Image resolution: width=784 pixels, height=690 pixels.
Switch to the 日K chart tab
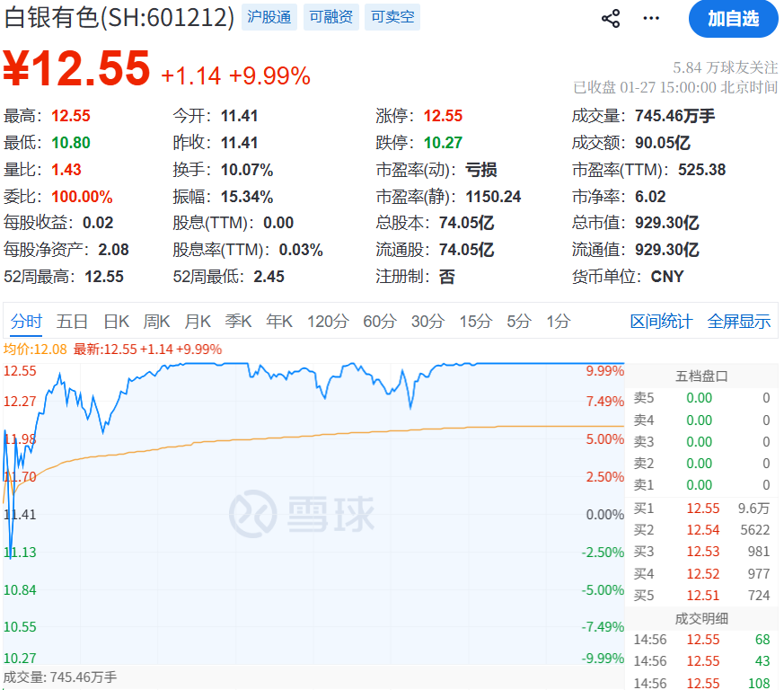[x=116, y=322]
